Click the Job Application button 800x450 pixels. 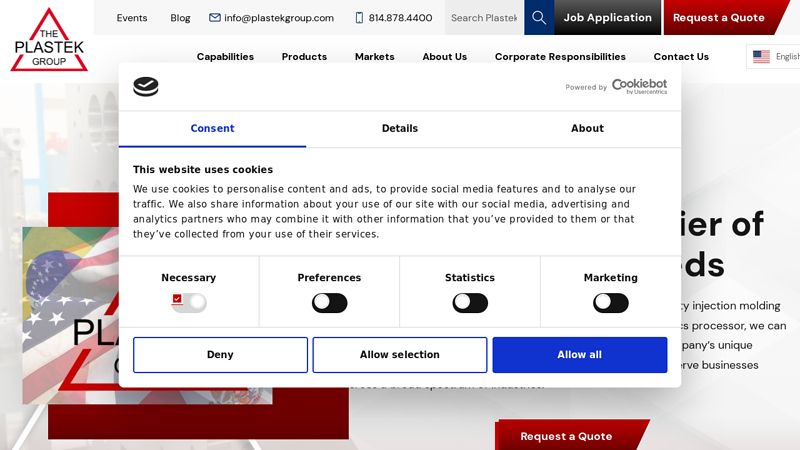[x=608, y=17]
